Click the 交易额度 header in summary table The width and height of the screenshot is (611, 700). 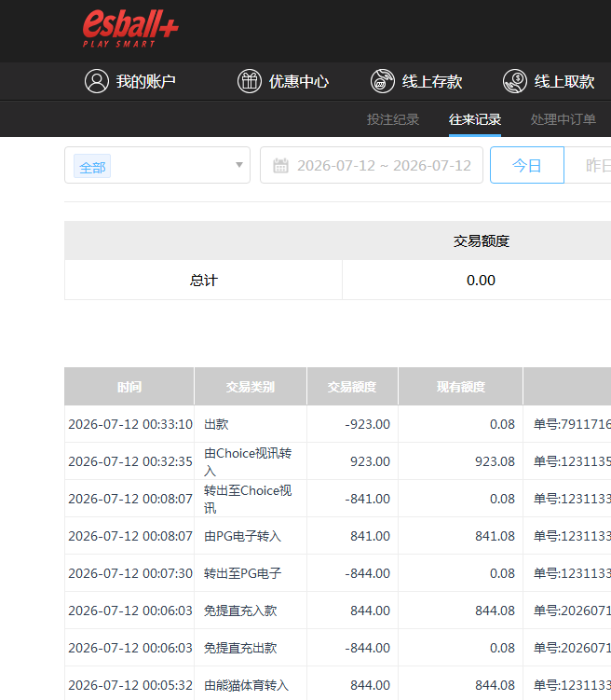[482, 241]
